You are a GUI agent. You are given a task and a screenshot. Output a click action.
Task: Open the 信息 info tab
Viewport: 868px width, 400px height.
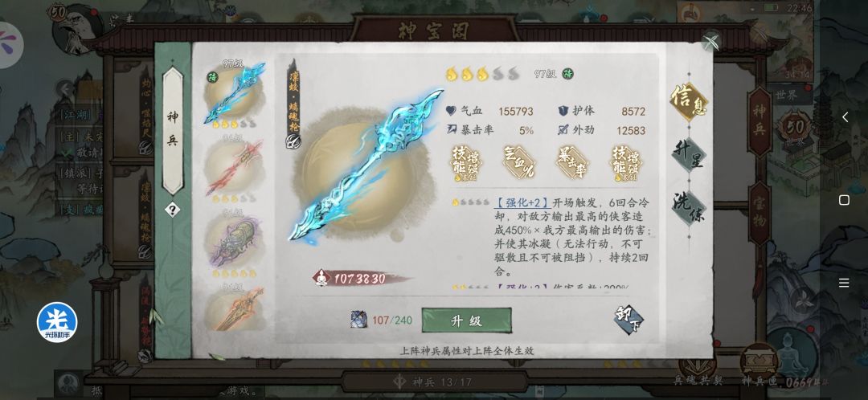tap(689, 102)
